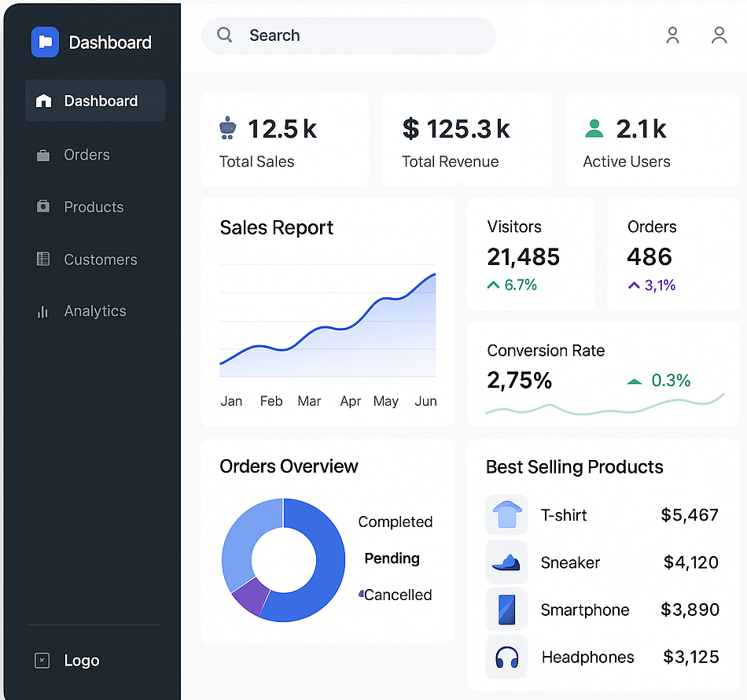
Task: Select the Sneaker product icon
Action: (x=506, y=562)
